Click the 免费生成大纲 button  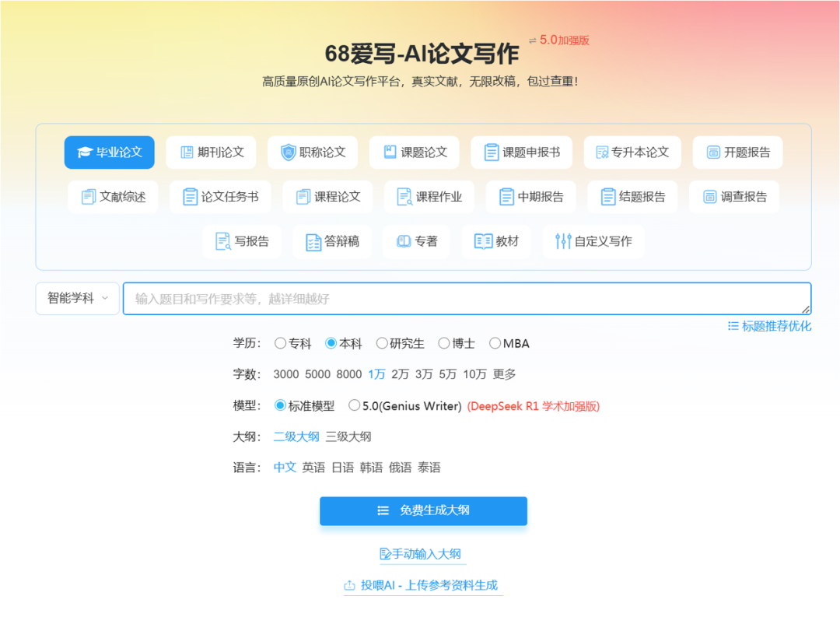coord(423,511)
